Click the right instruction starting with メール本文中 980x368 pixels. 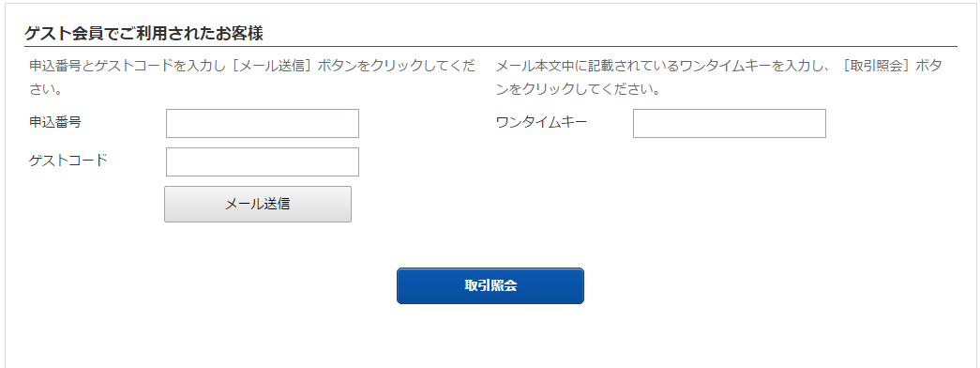point(718,78)
